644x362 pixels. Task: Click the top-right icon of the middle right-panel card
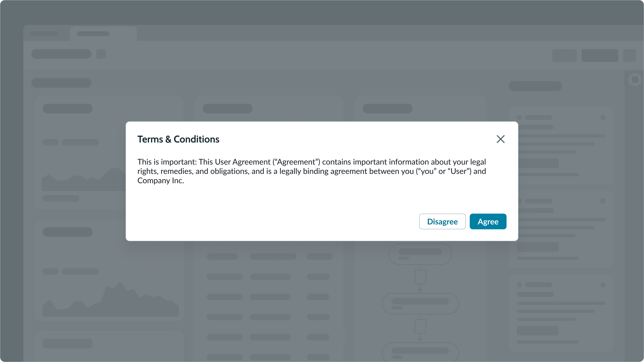pyautogui.click(x=603, y=201)
